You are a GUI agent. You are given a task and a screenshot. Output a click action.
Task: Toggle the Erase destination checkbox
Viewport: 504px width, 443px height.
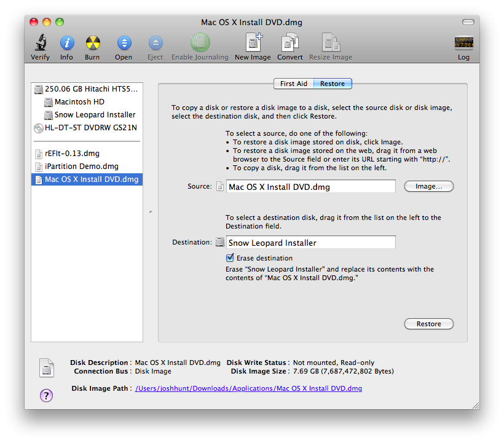tap(230, 257)
